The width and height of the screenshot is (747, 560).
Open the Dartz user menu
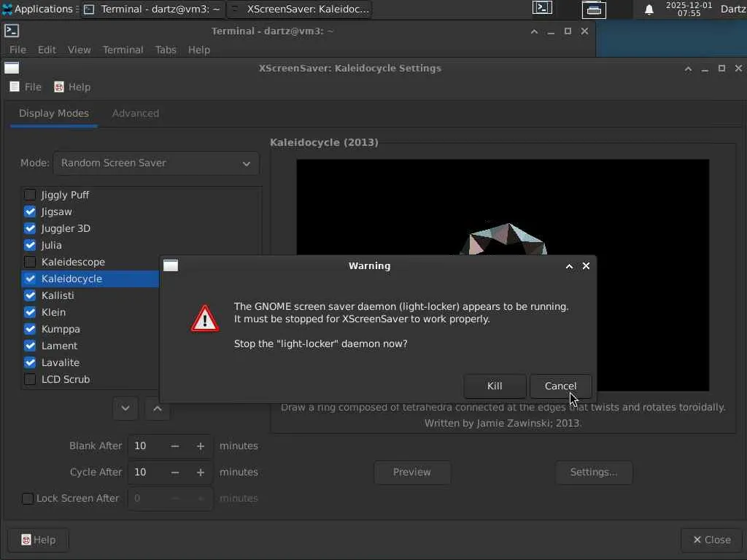732,9
